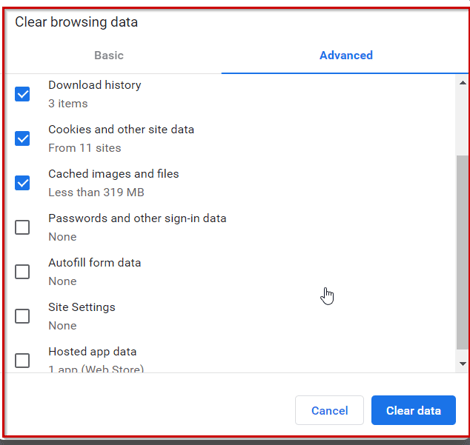Click the scrollbar up arrow
This screenshot has width=470, height=445.
(462, 83)
